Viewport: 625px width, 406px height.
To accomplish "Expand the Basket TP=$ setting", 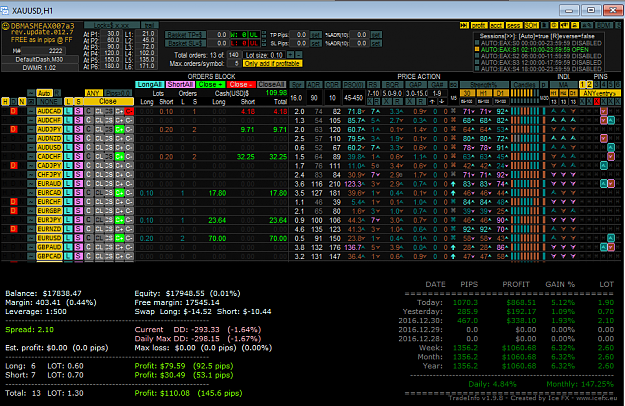I will point(185,35).
